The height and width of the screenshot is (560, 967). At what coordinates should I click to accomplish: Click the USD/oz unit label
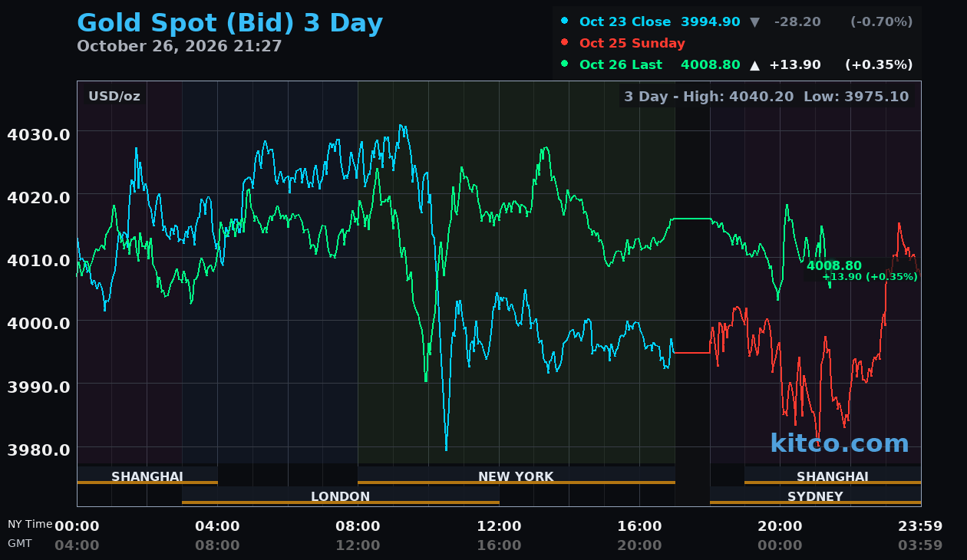(x=114, y=96)
